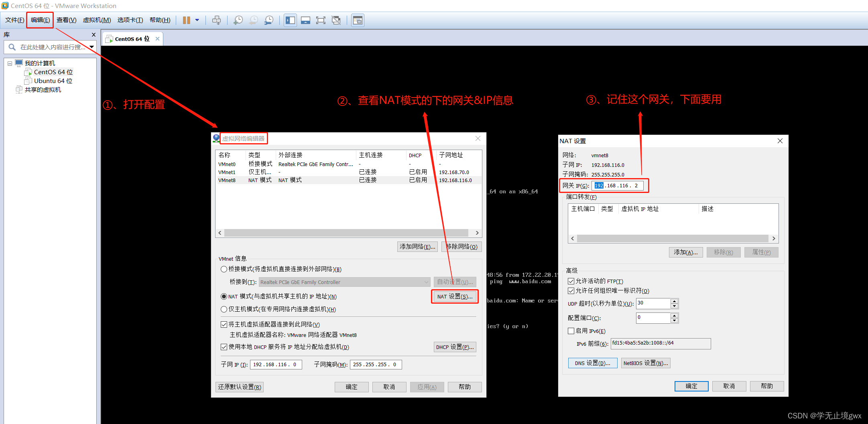Select Ubuntu 64 位 in the library tree

(x=53, y=81)
